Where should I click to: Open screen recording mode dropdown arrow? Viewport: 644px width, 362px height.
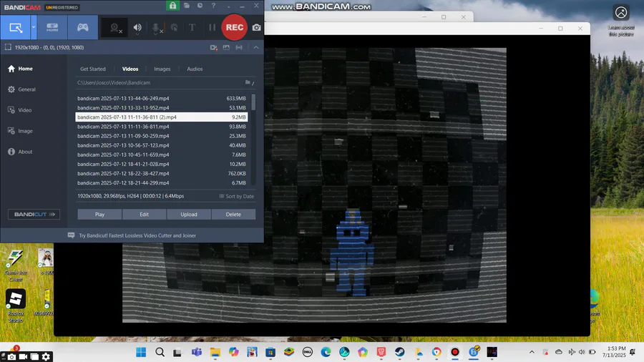[34, 27]
